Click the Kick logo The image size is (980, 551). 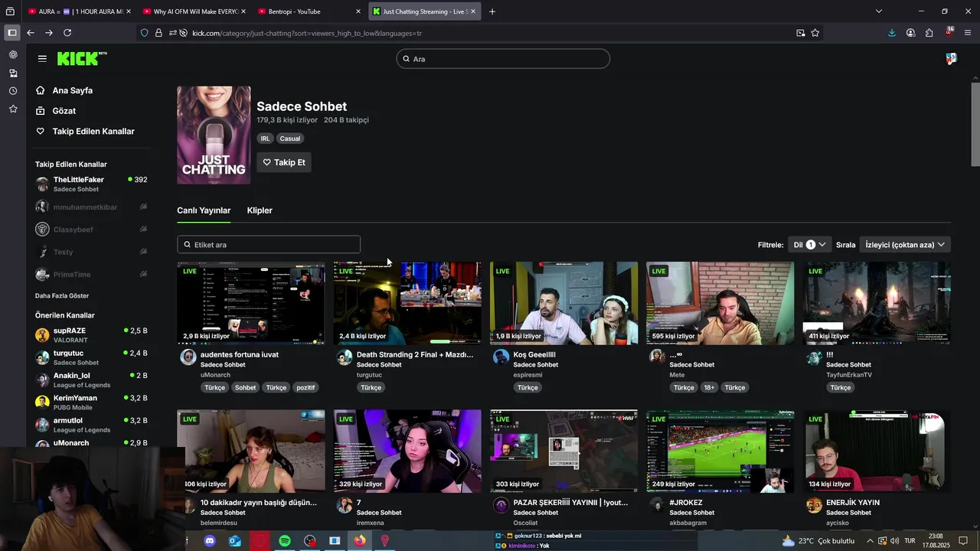coord(81,59)
